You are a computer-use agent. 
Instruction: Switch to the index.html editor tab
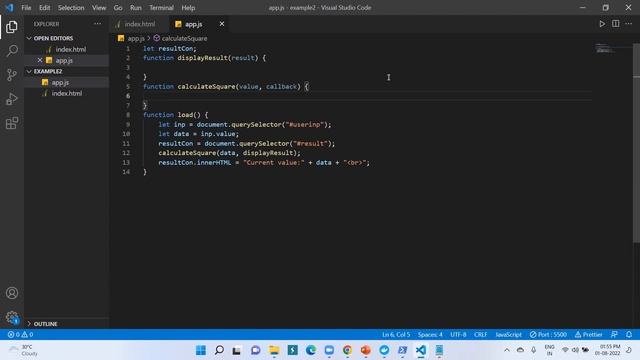point(139,24)
